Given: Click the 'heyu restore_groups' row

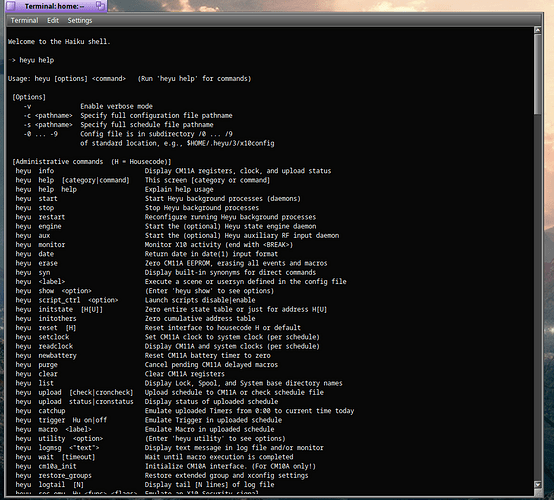Looking at the screenshot, I should click(x=162, y=476).
